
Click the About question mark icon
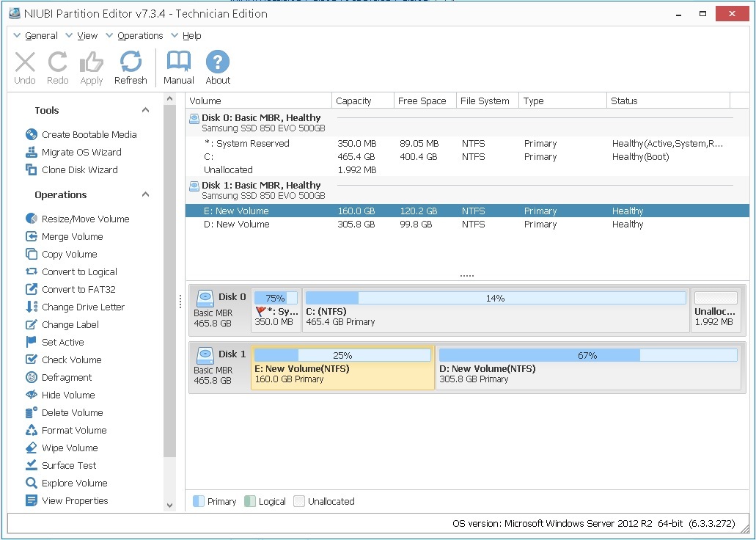click(218, 62)
